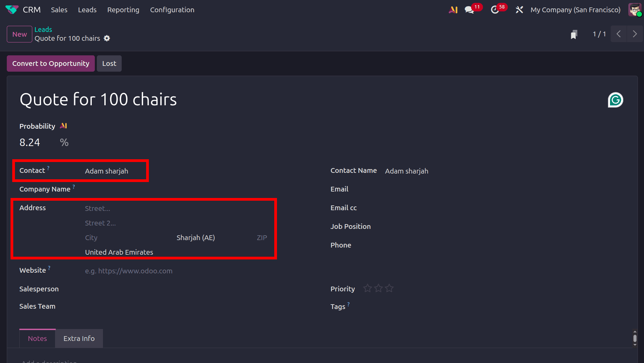
Task: Open the Configuration menu
Action: coord(172,10)
